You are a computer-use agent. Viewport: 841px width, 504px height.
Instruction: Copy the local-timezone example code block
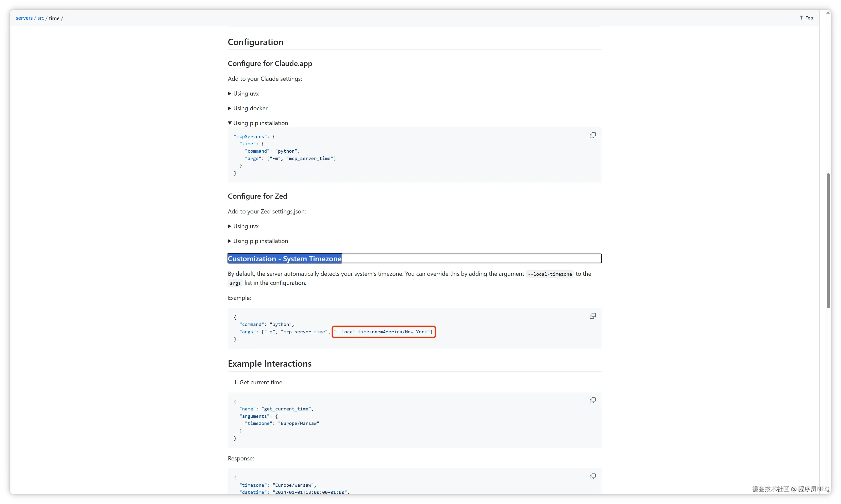pyautogui.click(x=592, y=316)
